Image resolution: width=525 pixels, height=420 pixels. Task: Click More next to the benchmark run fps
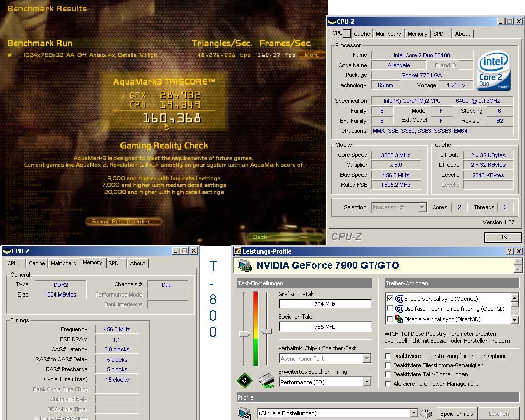(311, 55)
